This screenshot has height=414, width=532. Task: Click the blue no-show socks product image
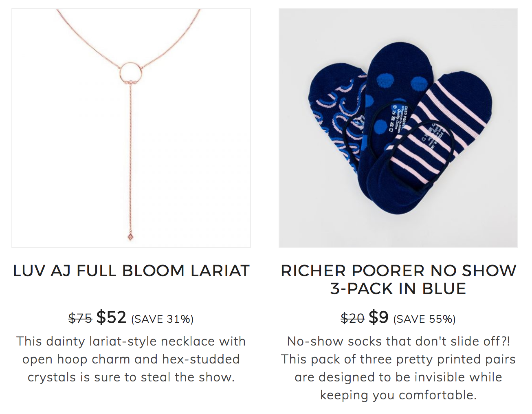pos(398,128)
